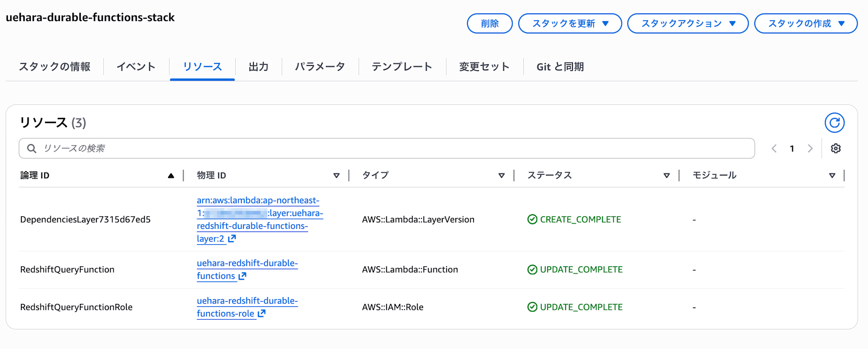Viewport: 868px width, 349px height.
Task: Sort by モジュール column arrow
Action: click(832, 176)
